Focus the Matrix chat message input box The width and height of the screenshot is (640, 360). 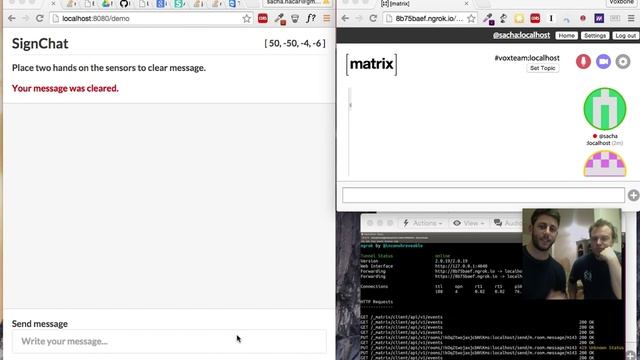coord(483,195)
